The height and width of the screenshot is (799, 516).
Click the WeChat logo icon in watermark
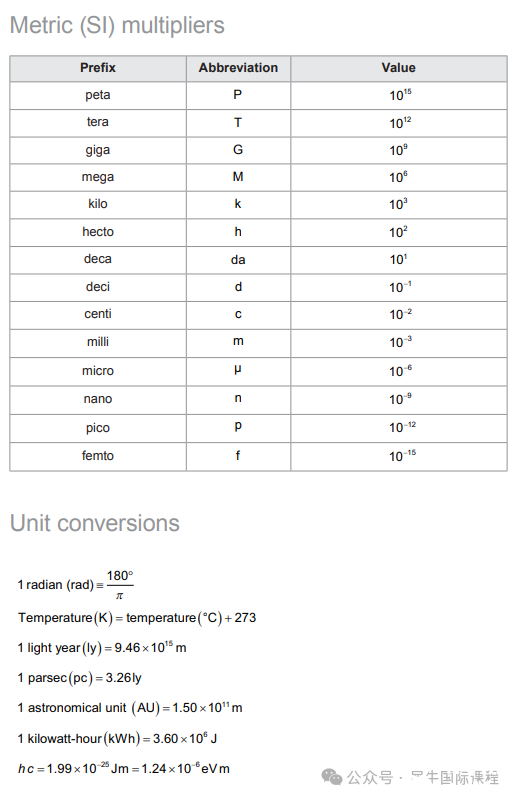pyautogui.click(x=332, y=777)
